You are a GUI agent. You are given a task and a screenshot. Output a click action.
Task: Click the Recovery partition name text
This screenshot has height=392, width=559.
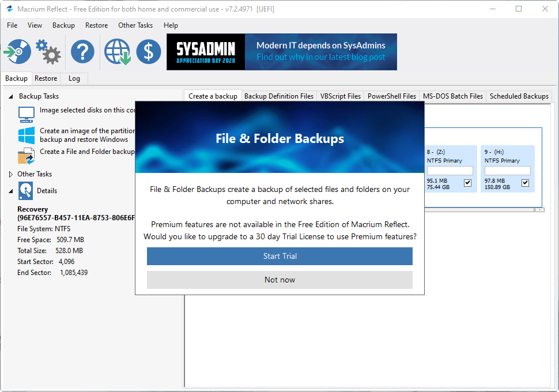click(x=32, y=209)
